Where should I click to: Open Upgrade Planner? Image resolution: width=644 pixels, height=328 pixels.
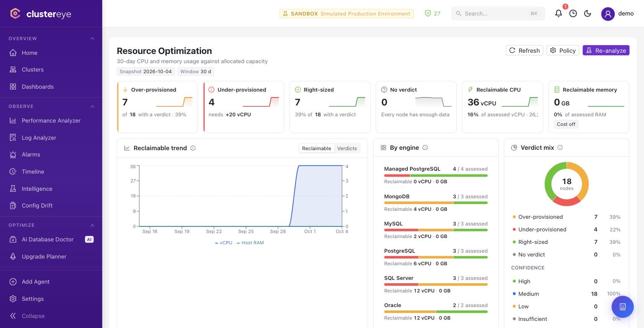point(51,256)
